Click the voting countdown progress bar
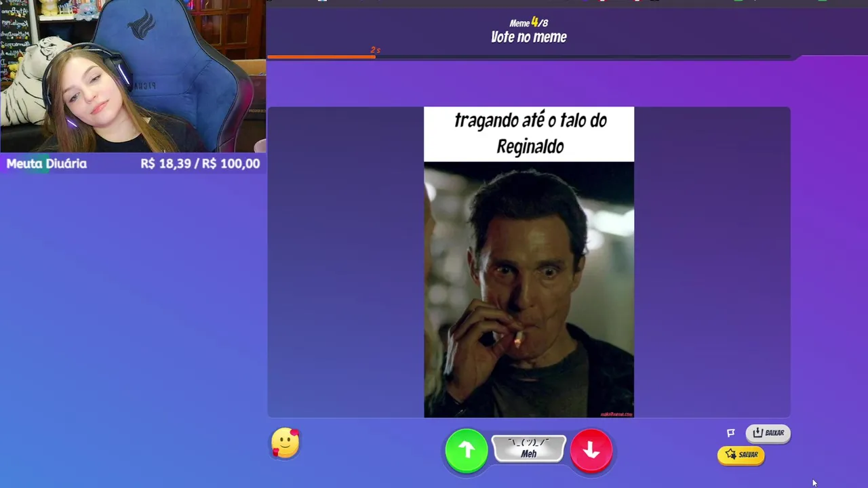This screenshot has height=488, width=868. tap(529, 56)
